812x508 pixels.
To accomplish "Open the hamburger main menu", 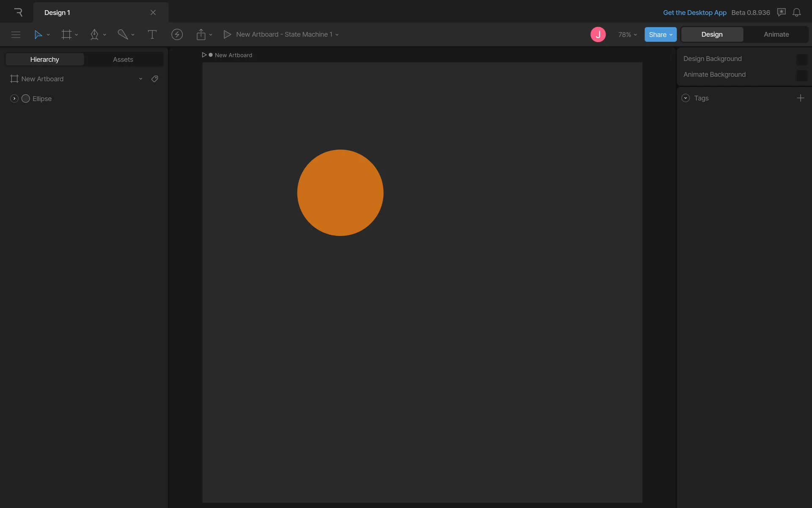I will click(x=16, y=35).
